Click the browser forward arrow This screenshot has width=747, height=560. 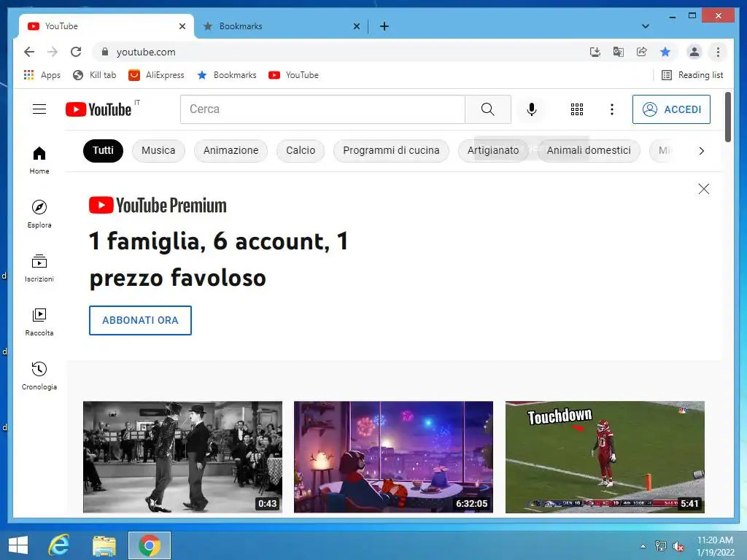53,52
